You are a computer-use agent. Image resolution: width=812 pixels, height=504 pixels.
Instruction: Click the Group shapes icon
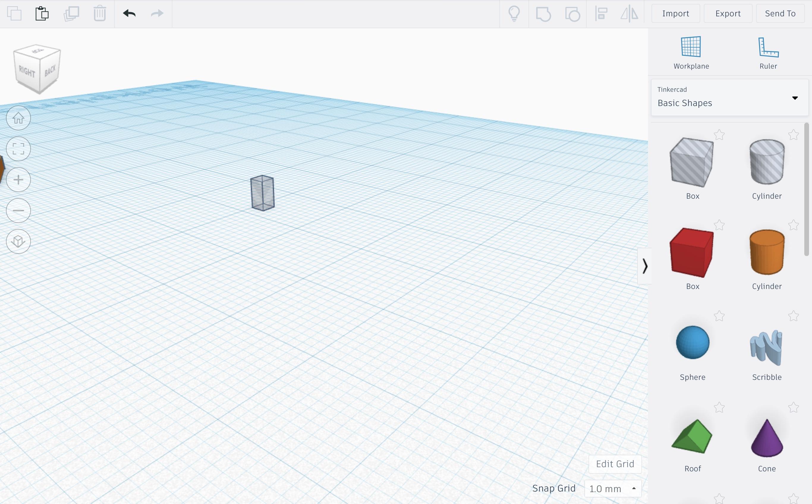pos(543,14)
